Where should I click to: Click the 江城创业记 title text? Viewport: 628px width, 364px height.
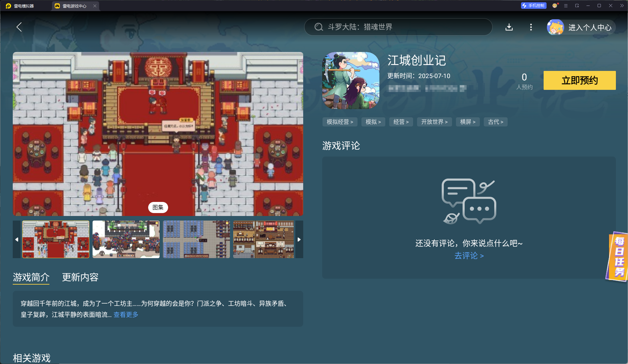click(416, 61)
